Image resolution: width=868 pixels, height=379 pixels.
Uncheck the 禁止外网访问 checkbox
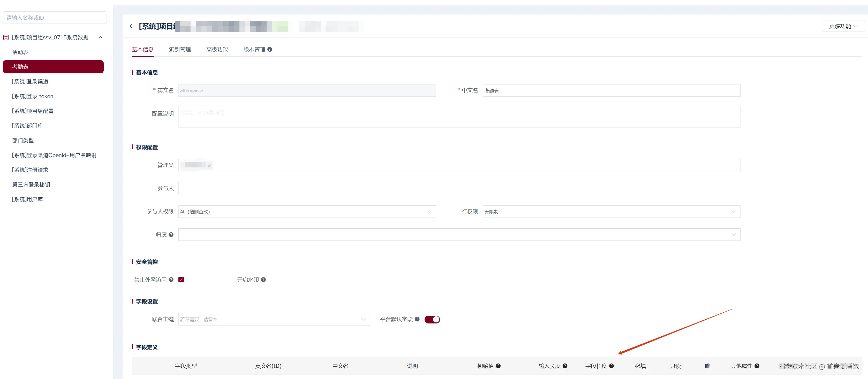coord(181,279)
